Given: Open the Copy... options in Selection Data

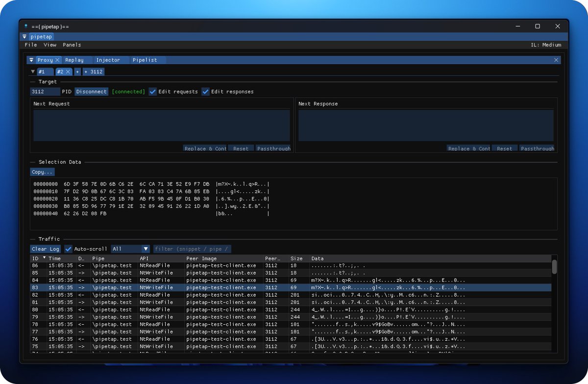Looking at the screenshot, I should point(43,172).
